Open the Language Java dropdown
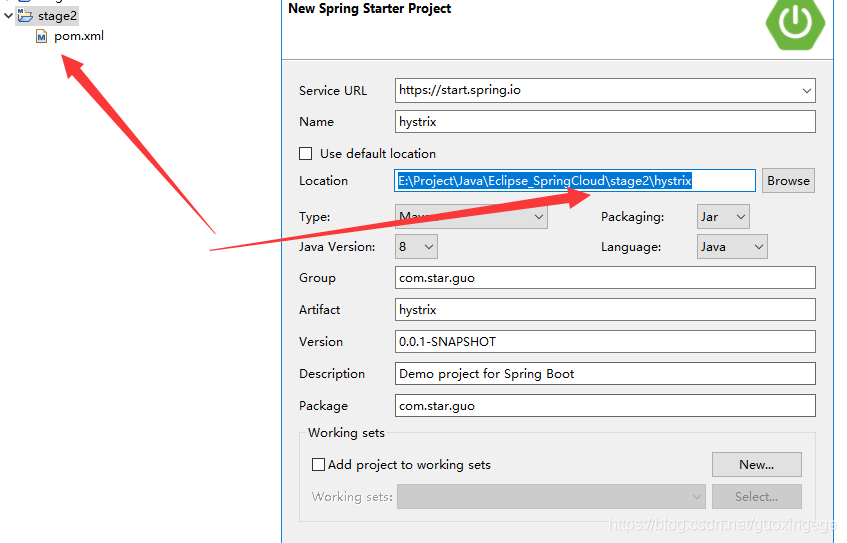 (732, 247)
